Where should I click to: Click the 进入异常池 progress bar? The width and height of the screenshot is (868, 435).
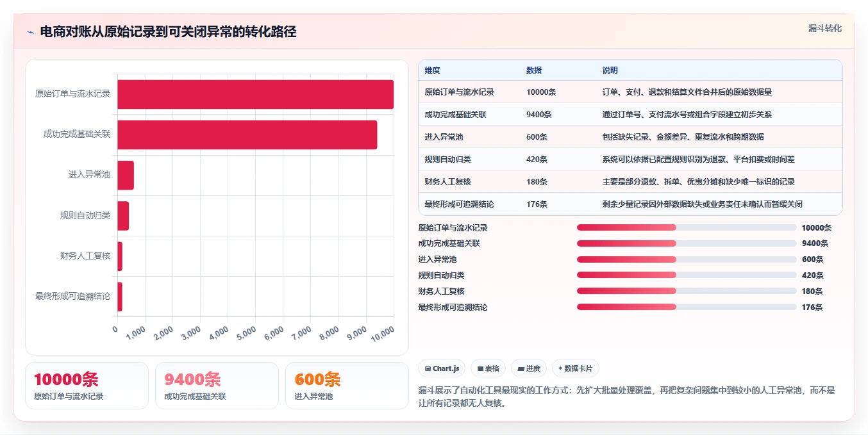pos(687,259)
